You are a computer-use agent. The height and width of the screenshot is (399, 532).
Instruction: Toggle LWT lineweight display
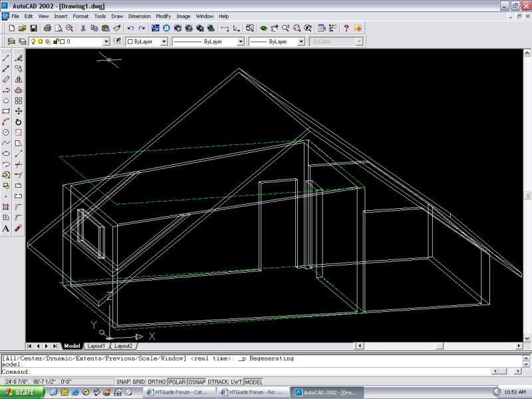(236, 382)
